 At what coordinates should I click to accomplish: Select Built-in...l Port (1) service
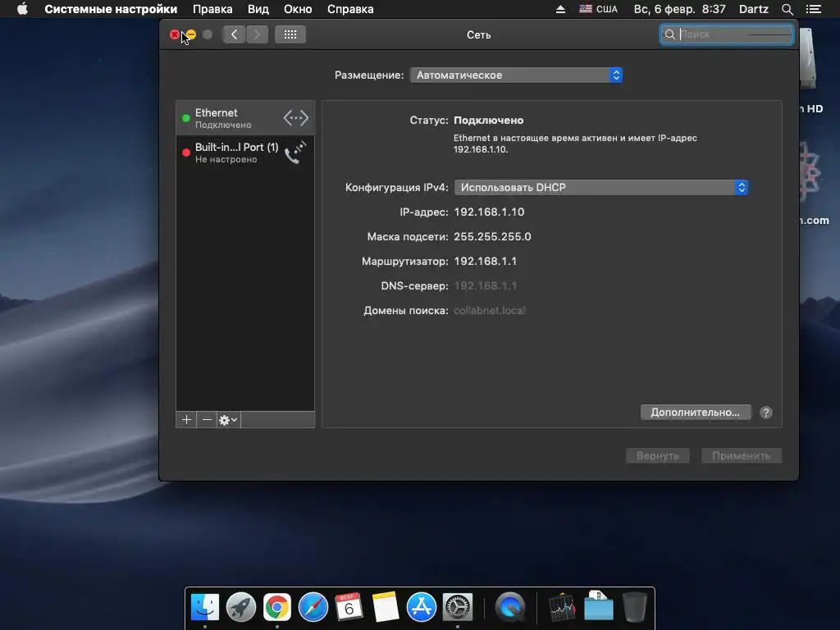click(x=245, y=153)
